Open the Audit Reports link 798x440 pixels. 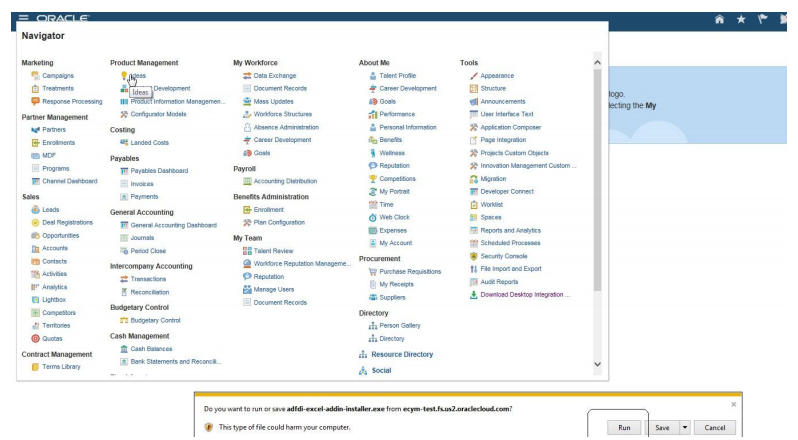pyautogui.click(x=499, y=282)
